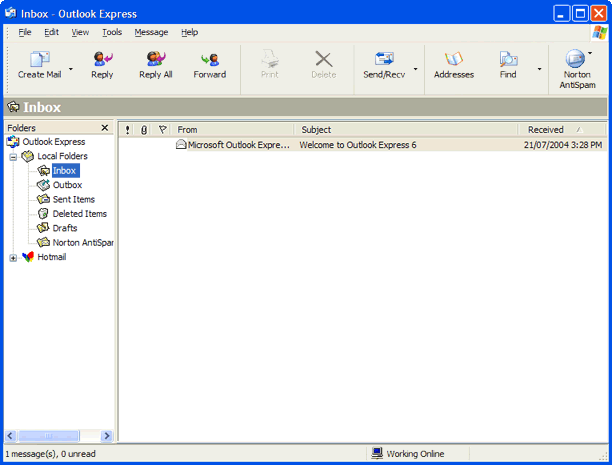Sort messages by the priority column header
The width and height of the screenshot is (612, 465).
[127, 130]
